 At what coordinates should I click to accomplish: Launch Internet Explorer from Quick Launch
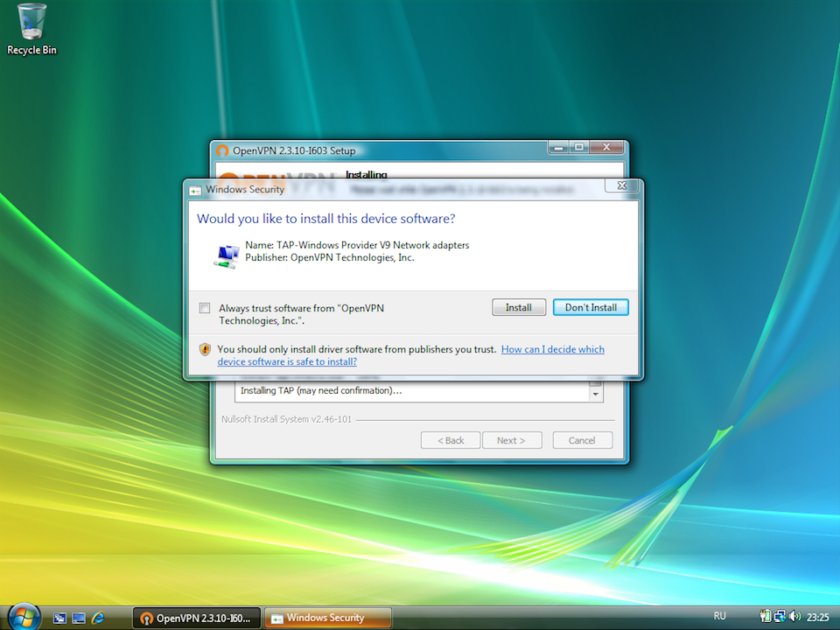click(x=98, y=619)
